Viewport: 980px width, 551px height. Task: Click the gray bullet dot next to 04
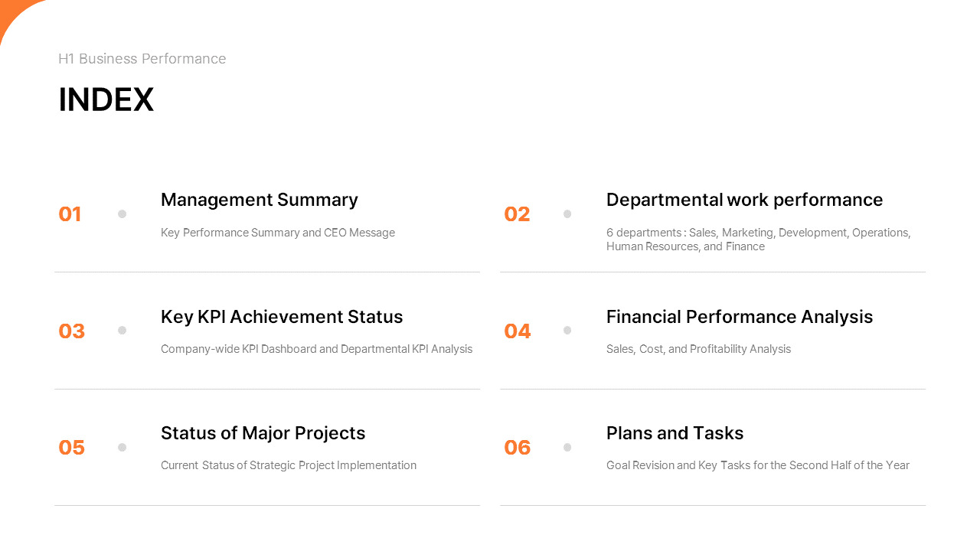click(x=567, y=330)
